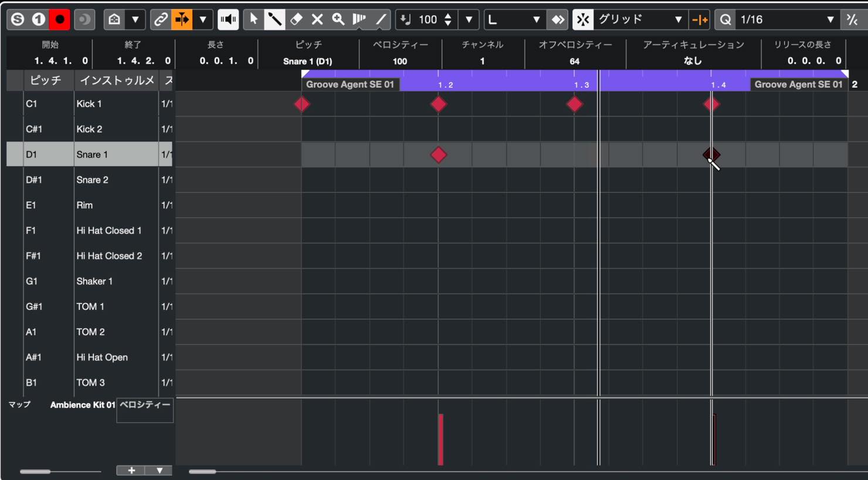Select the Mute X tool
Screen dimensions: 868x480
pyautogui.click(x=317, y=19)
